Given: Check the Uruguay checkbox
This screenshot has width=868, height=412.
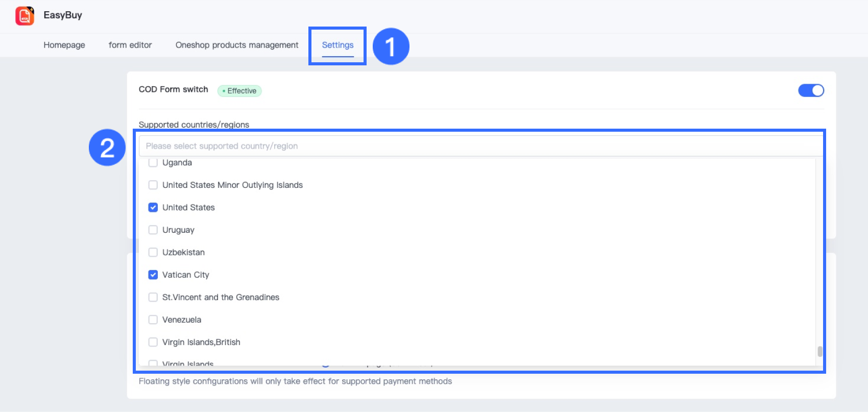Looking at the screenshot, I should (153, 230).
